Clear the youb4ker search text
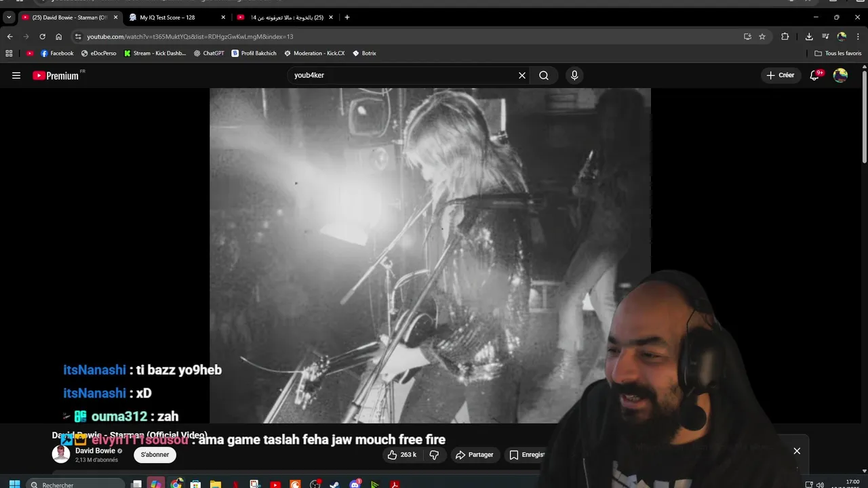This screenshot has height=488, width=868. (522, 75)
